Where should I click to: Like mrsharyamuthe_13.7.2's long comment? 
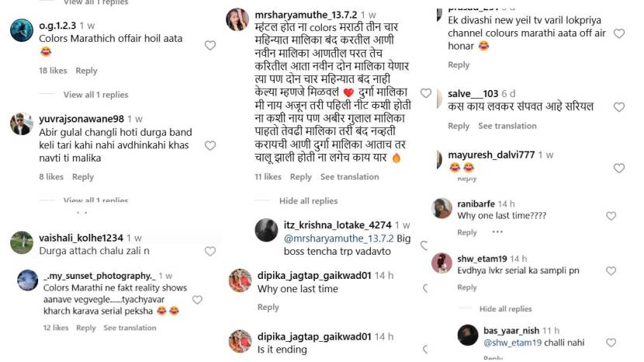pyautogui.click(x=426, y=93)
